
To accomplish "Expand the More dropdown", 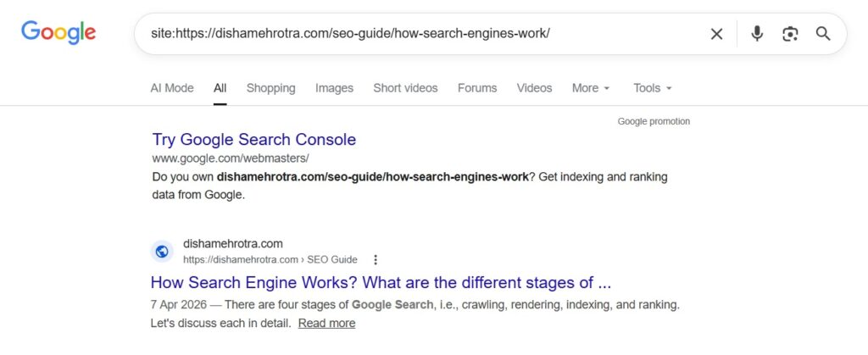I will [590, 88].
